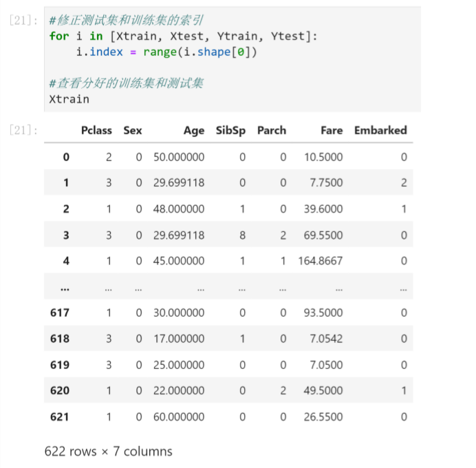The height and width of the screenshot is (468, 476).
Task: Click Age value 48.000000
Action: pos(179,209)
